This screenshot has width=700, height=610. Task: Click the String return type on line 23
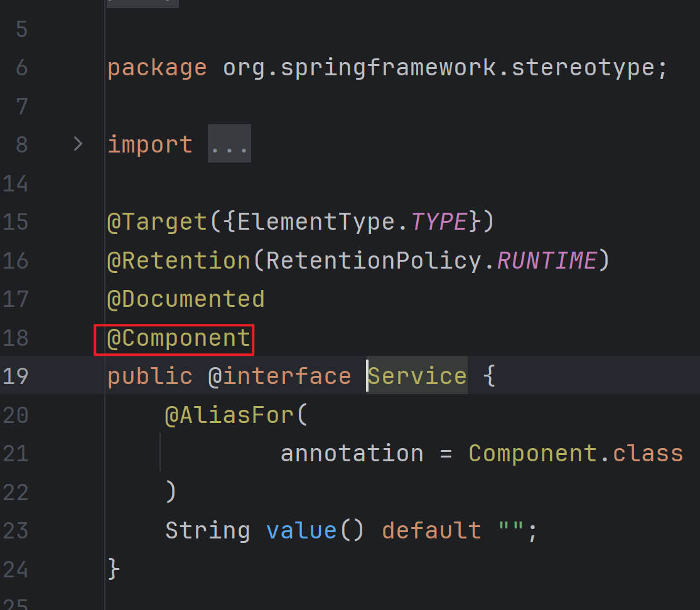(x=207, y=531)
